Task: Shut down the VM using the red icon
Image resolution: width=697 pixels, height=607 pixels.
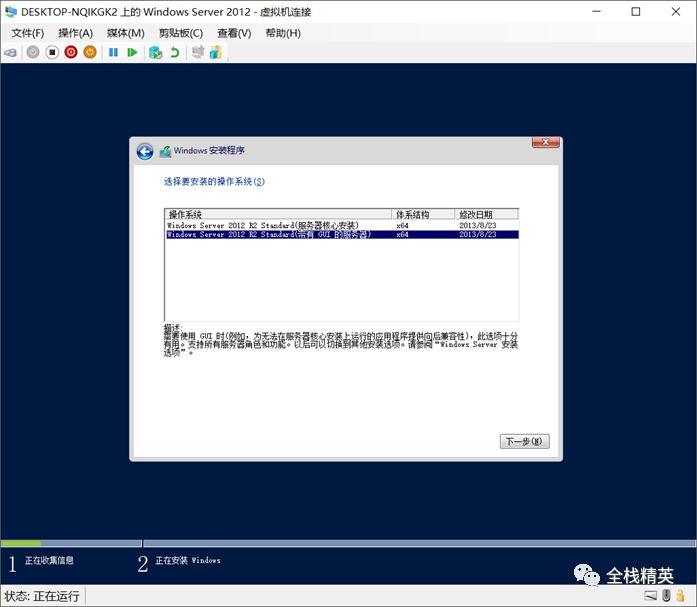Action: (71, 52)
